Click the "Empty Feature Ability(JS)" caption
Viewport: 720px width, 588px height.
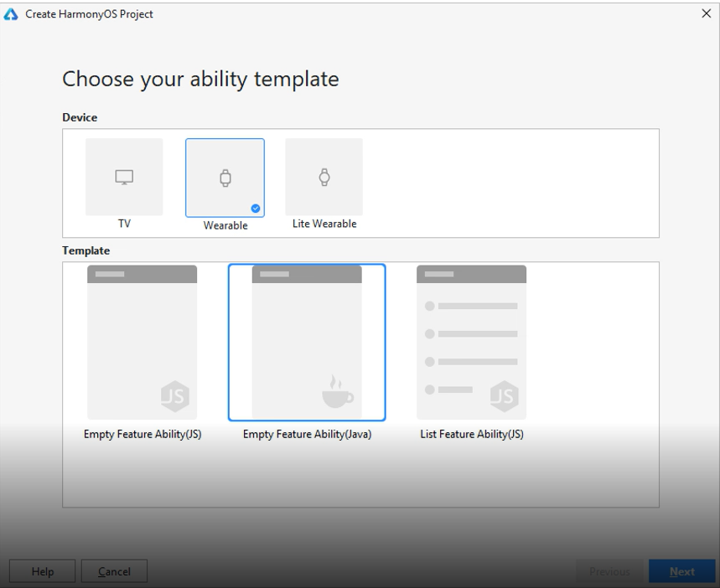[x=142, y=434]
